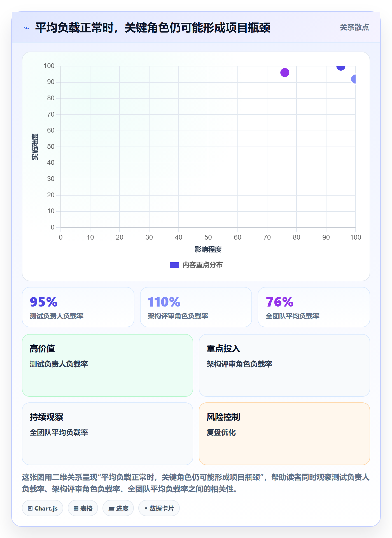392x538 pixels.
Task: Click the light blue point at right edge
Action: tap(354, 79)
